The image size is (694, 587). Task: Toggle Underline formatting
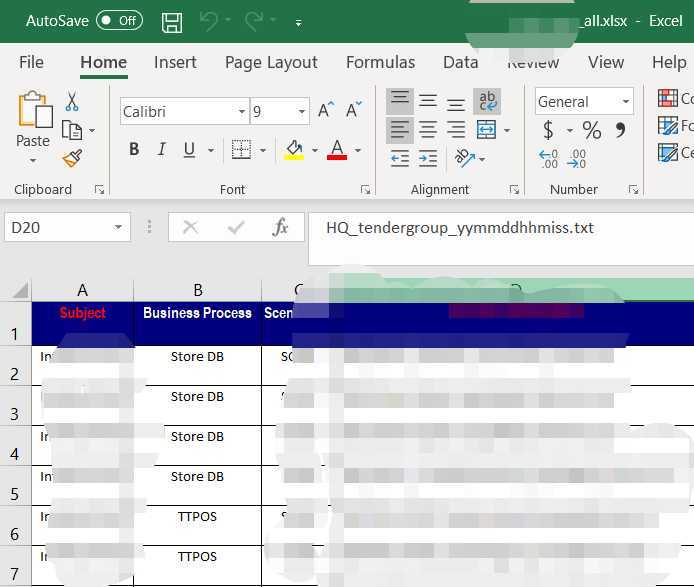[x=189, y=150]
